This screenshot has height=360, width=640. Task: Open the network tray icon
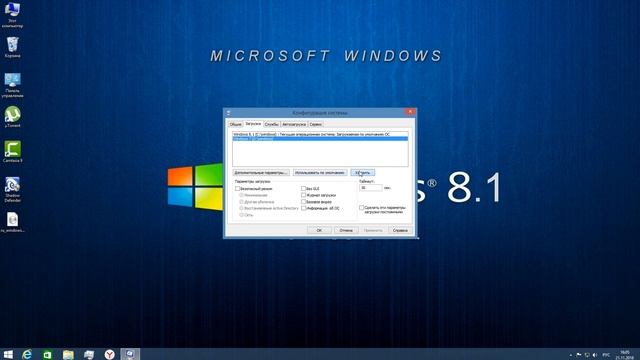click(x=587, y=355)
